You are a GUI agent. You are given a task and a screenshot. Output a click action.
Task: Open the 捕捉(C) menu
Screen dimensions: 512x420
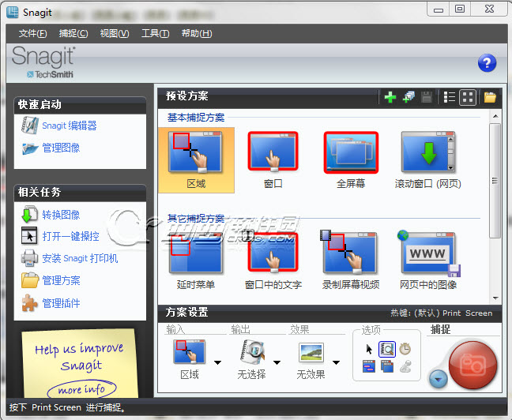pos(73,33)
